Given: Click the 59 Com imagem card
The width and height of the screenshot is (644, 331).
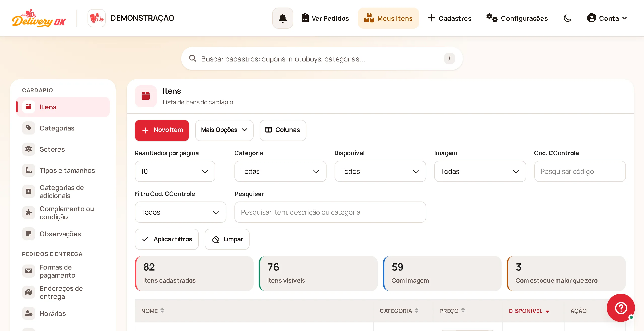Looking at the screenshot, I should tap(442, 274).
